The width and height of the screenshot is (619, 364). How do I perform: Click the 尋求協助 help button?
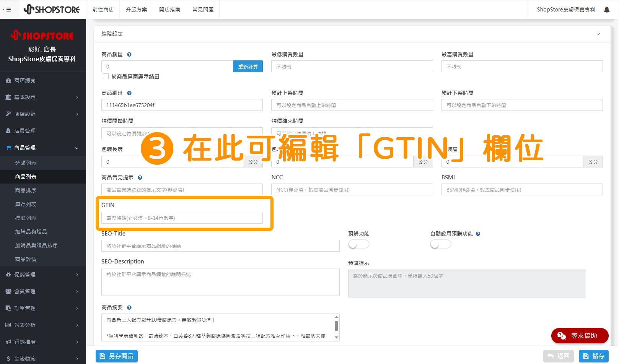(x=580, y=336)
